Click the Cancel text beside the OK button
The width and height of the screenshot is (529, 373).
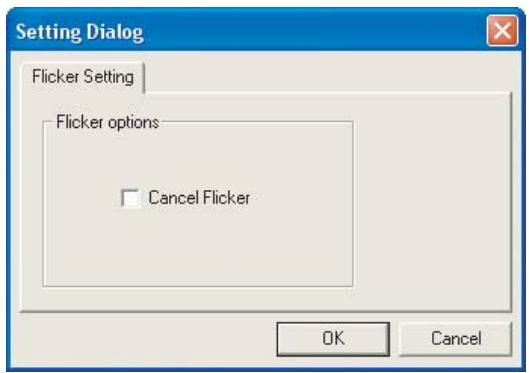point(456,339)
